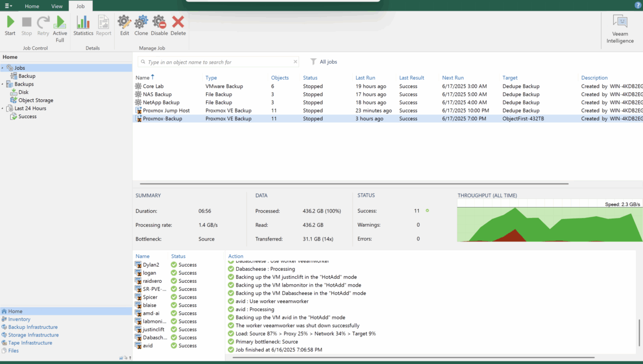Clear the search field
This screenshot has width=643, height=364.
coord(295,62)
